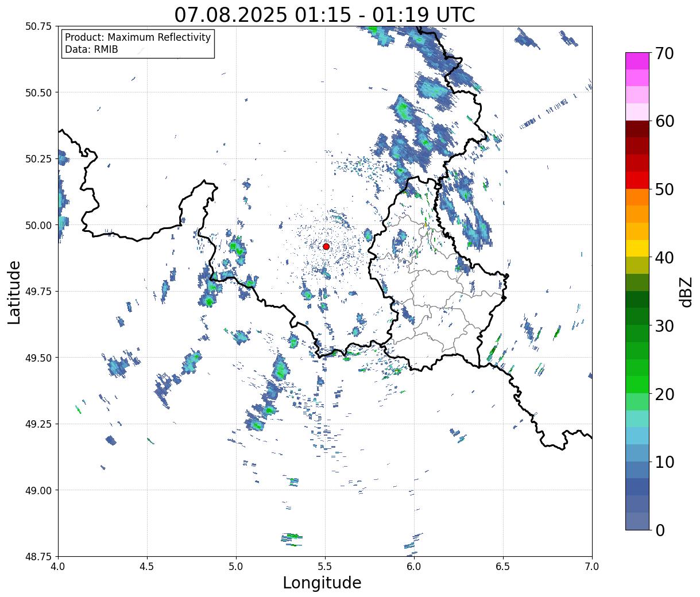Click the red radar location marker
The image size is (700, 597).
(326, 246)
